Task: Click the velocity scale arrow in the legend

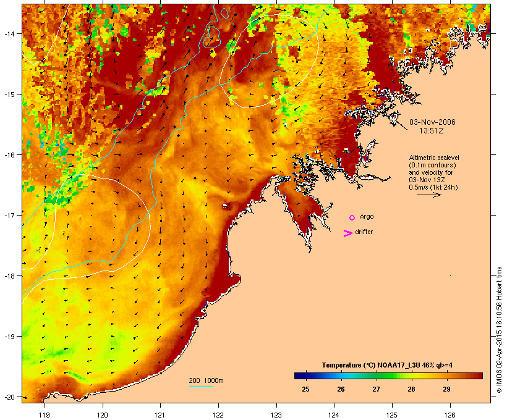Action: (428, 195)
